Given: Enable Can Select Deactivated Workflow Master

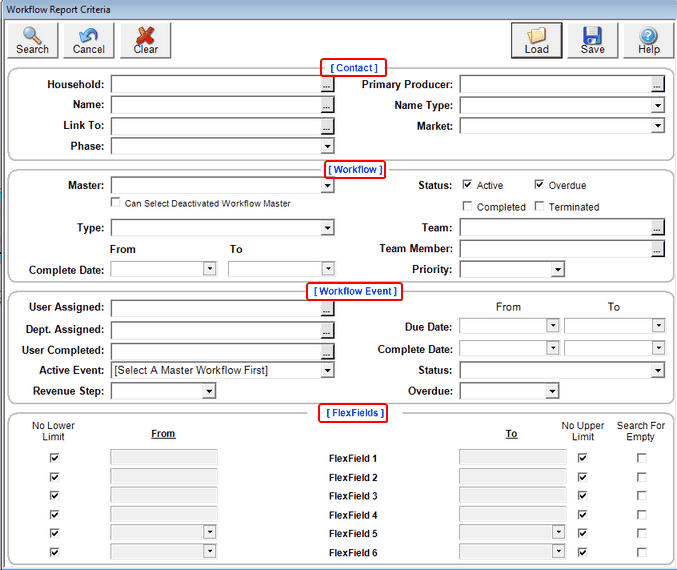Looking at the screenshot, I should point(115,203).
